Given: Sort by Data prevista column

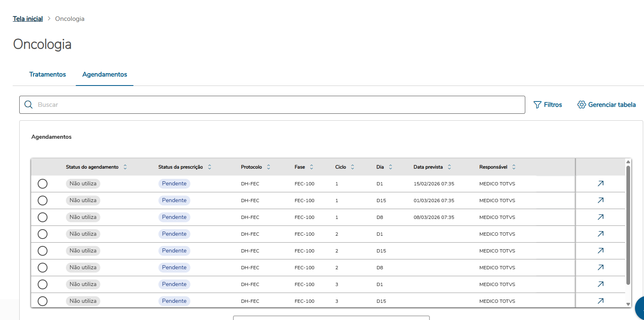Looking at the screenshot, I should coord(449,167).
